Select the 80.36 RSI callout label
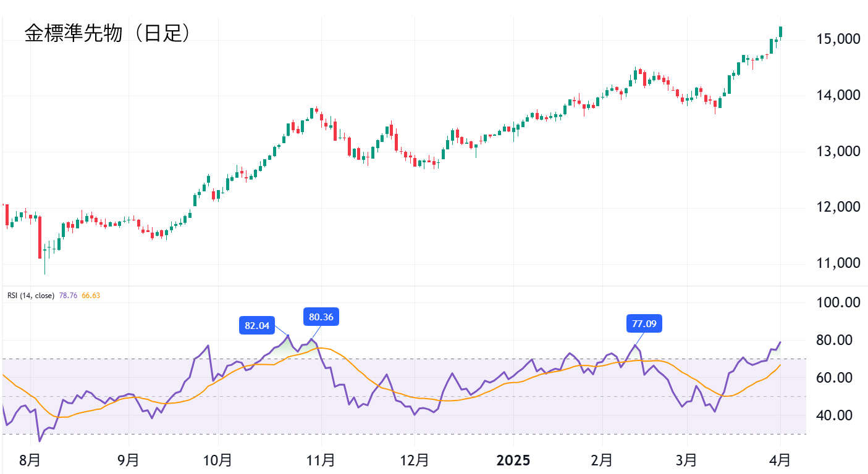 click(x=321, y=317)
